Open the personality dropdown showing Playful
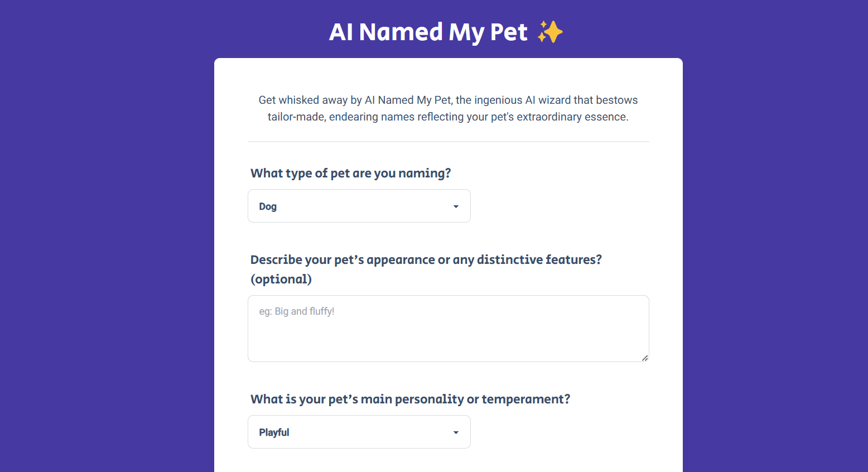The image size is (868, 472). point(359,432)
